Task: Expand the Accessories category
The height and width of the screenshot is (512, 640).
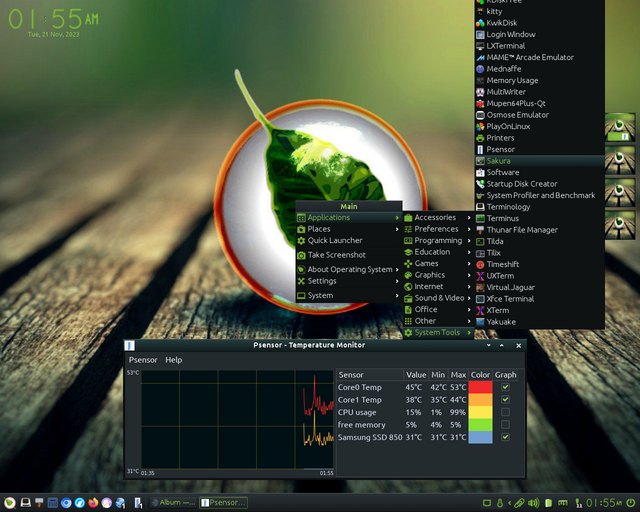Action: [438, 218]
